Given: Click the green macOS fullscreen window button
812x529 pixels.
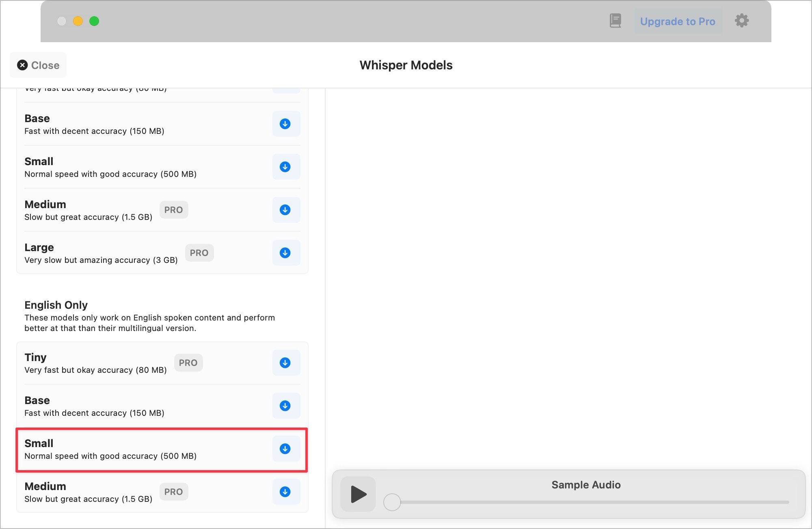Looking at the screenshot, I should [x=94, y=21].
